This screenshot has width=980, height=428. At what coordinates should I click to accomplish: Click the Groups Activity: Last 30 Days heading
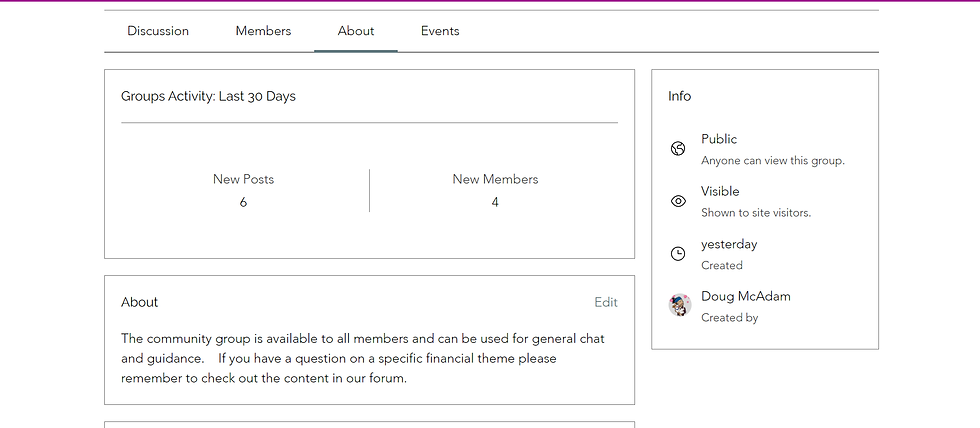click(208, 96)
